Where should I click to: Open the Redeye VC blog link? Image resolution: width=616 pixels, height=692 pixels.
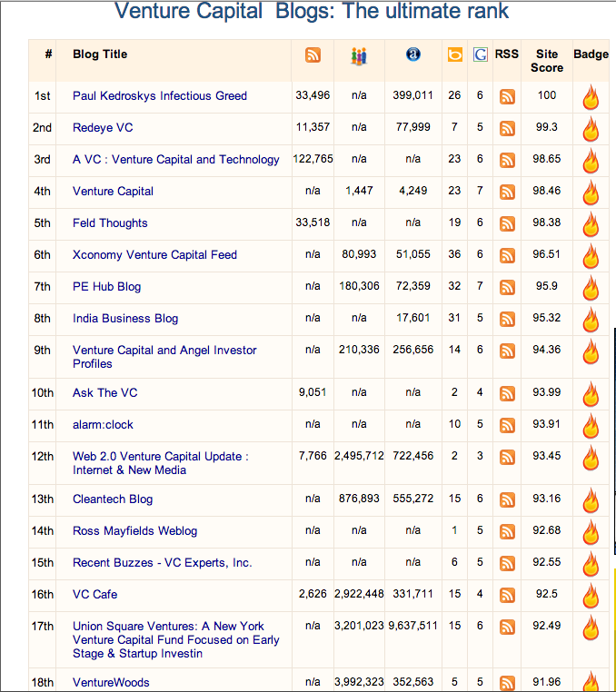coord(103,127)
